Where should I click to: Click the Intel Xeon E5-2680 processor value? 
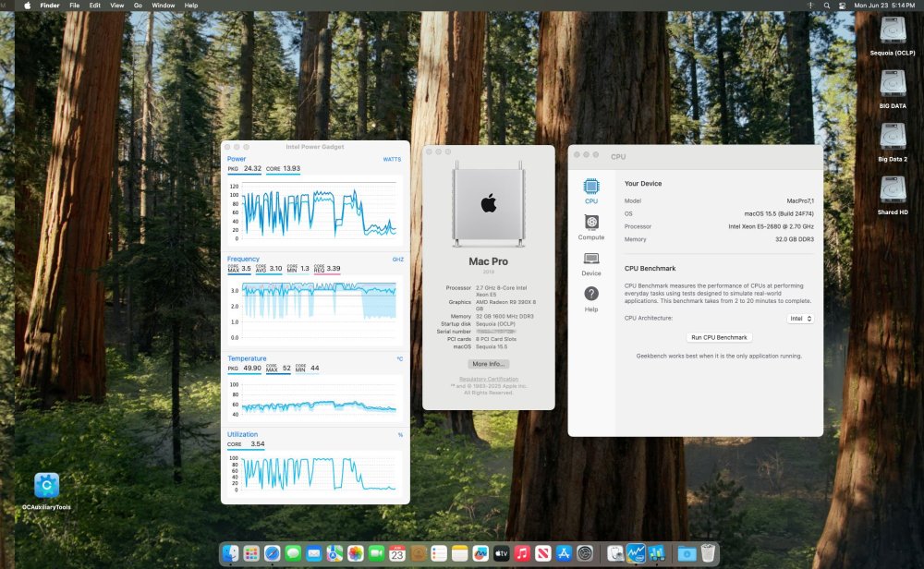pos(771,226)
